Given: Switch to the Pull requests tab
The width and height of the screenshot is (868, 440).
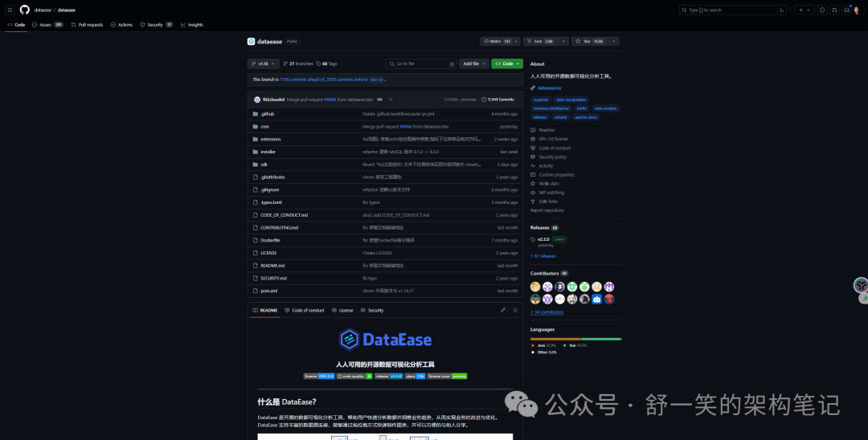Looking at the screenshot, I should (87, 25).
